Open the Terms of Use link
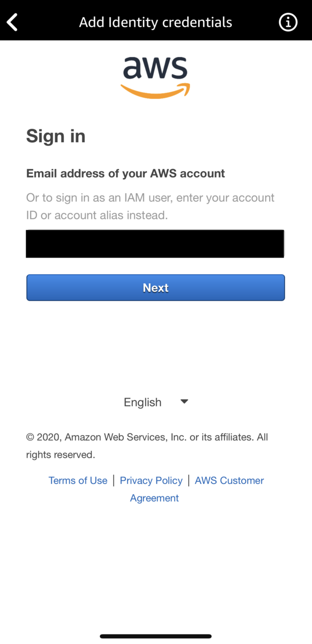The height and width of the screenshot is (644, 312). 78,480
